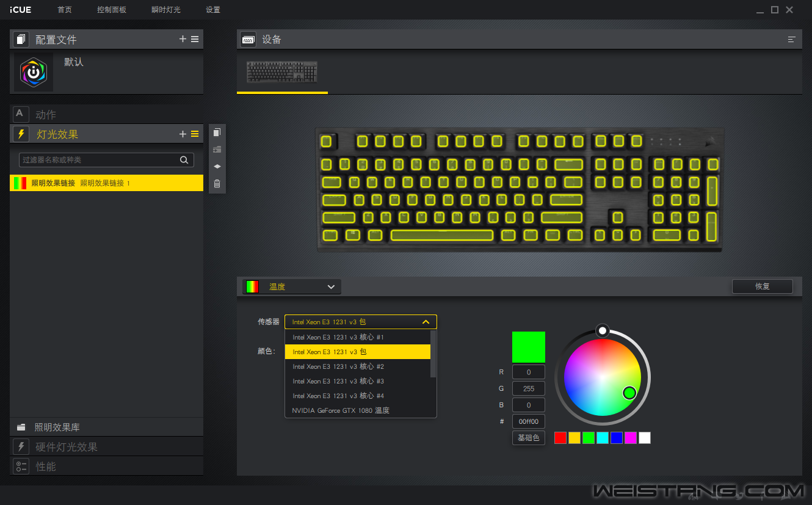Viewport: 812px width, 505px height.
Task: Open the 配置文件 hamburger menu
Action: [195, 39]
